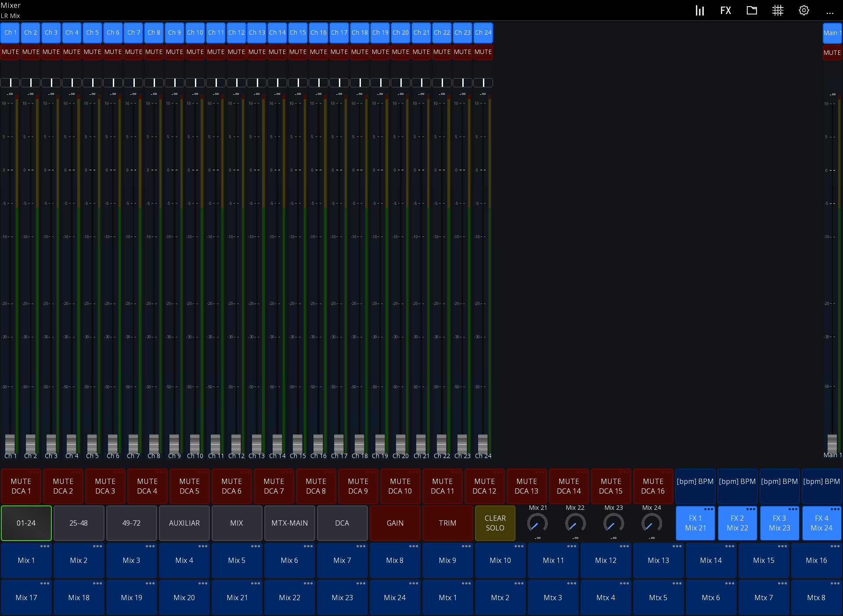Open the more options ellipsis at top
The width and height of the screenshot is (843, 616).
click(x=830, y=13)
